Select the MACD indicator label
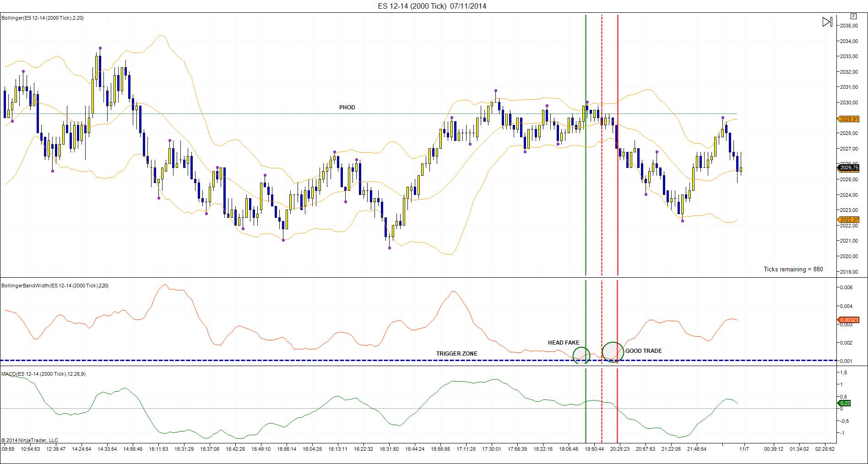 coord(43,374)
